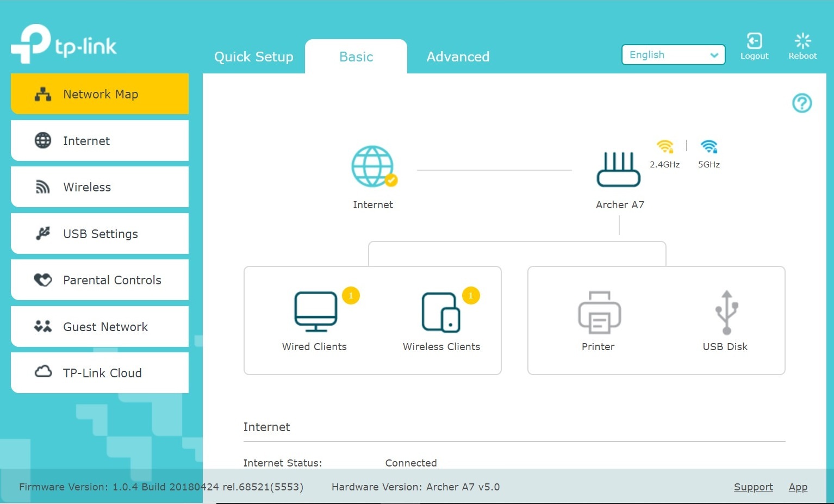Select the Wired Clients monitor icon
The image size is (834, 504).
coord(316,312)
